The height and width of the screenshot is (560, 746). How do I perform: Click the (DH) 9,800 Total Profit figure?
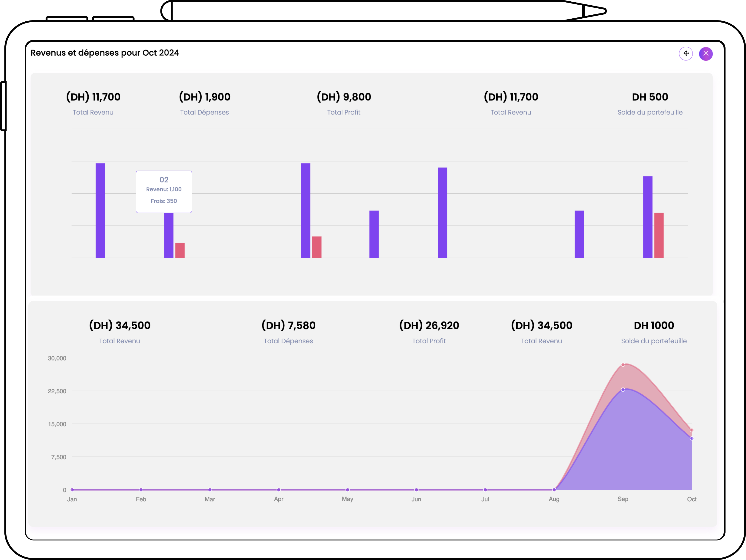[x=344, y=97]
